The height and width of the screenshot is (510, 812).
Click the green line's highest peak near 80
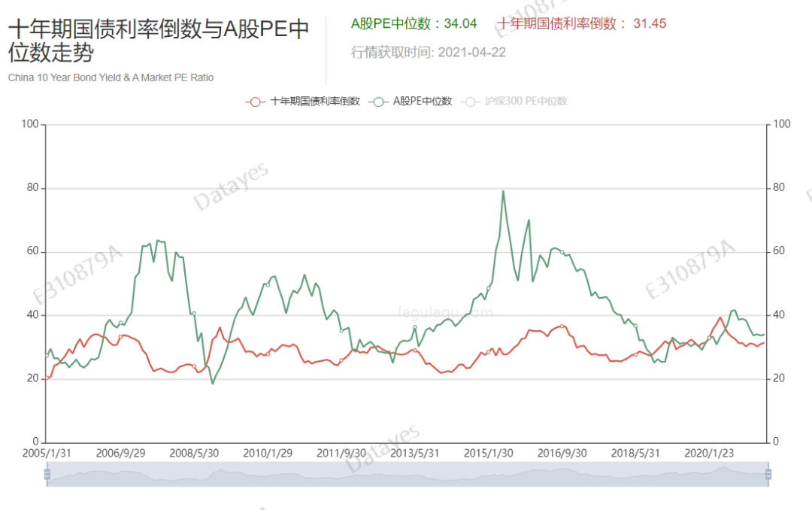502,191
